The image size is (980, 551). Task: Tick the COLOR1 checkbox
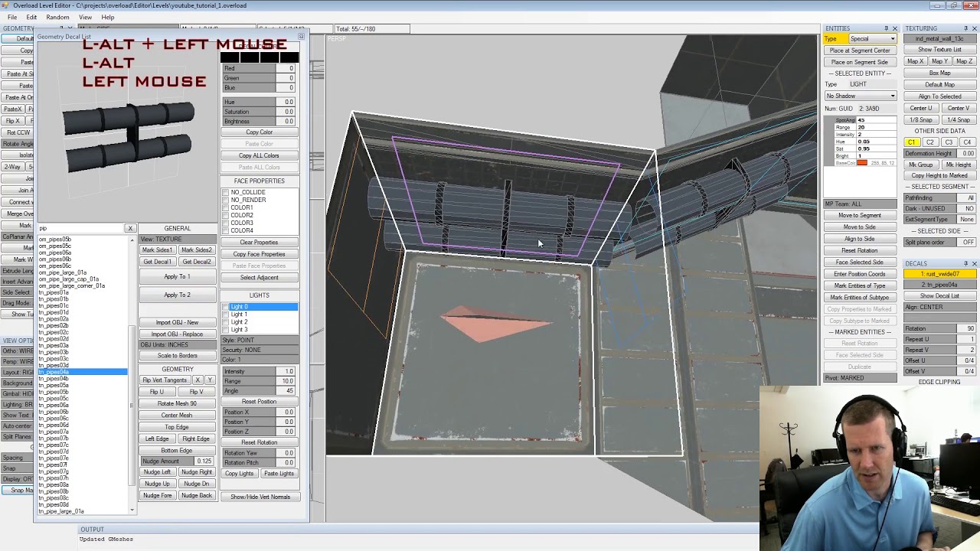point(226,208)
